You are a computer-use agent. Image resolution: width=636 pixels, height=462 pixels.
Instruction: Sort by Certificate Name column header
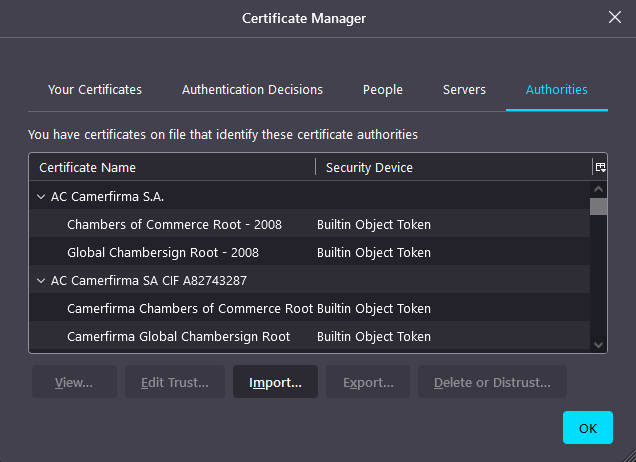(172, 167)
